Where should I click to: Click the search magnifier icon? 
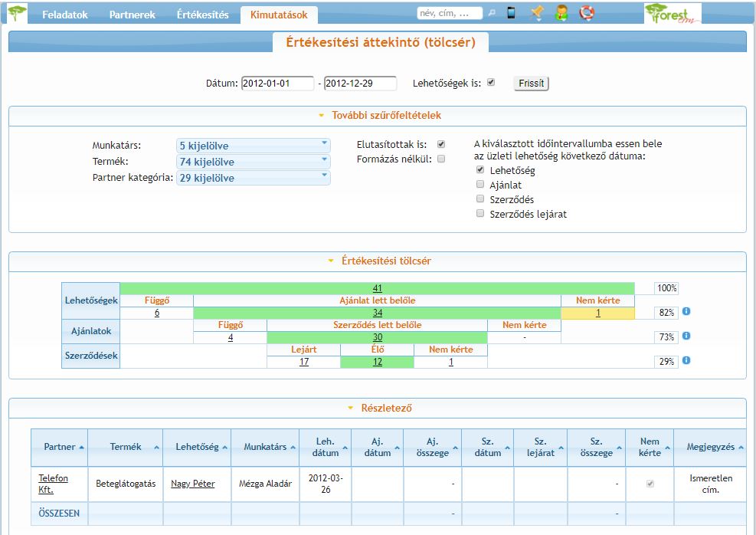(492, 14)
